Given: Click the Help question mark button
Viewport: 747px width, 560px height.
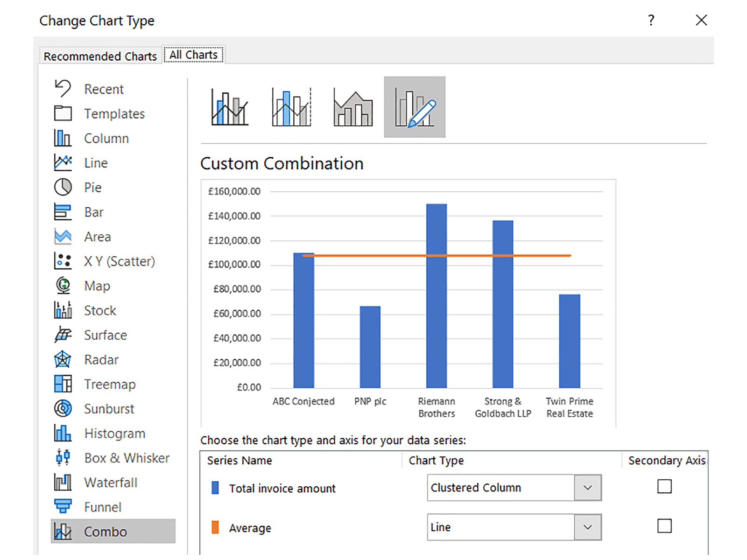Looking at the screenshot, I should click(651, 20).
